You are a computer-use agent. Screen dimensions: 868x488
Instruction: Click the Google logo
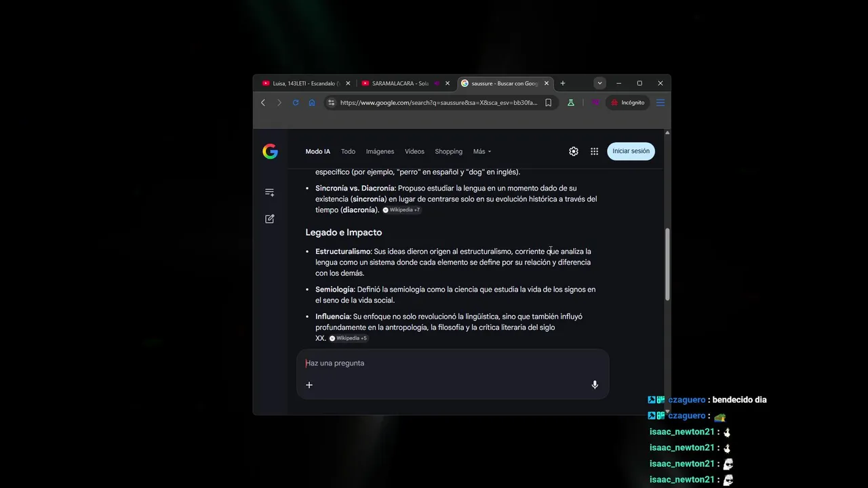click(270, 151)
